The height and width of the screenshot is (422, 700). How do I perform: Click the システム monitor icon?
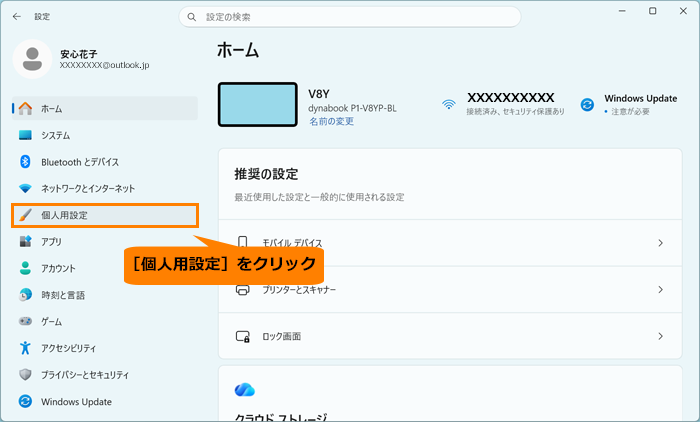[x=25, y=135]
